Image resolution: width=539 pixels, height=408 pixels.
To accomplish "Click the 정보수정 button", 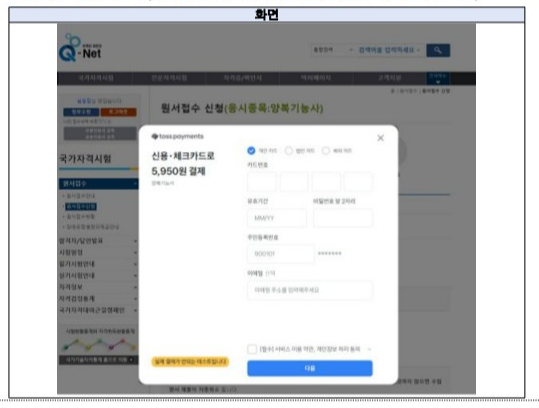I will 81,112.
